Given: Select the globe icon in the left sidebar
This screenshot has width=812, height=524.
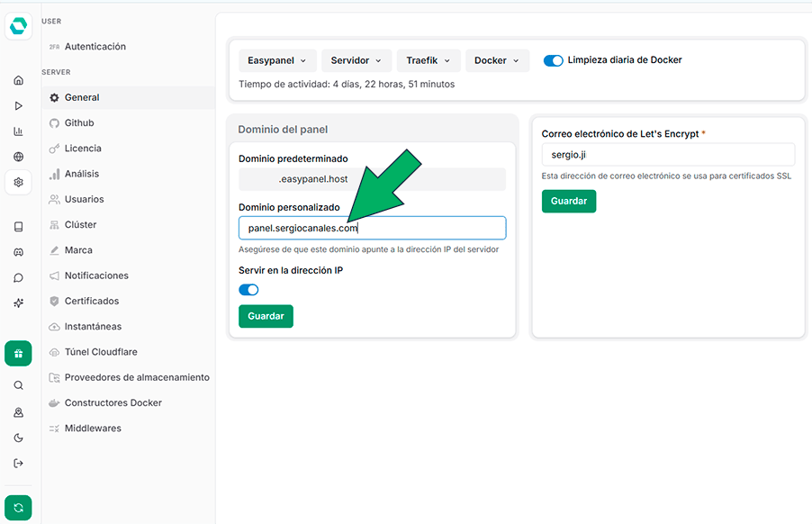Looking at the screenshot, I should point(18,157).
